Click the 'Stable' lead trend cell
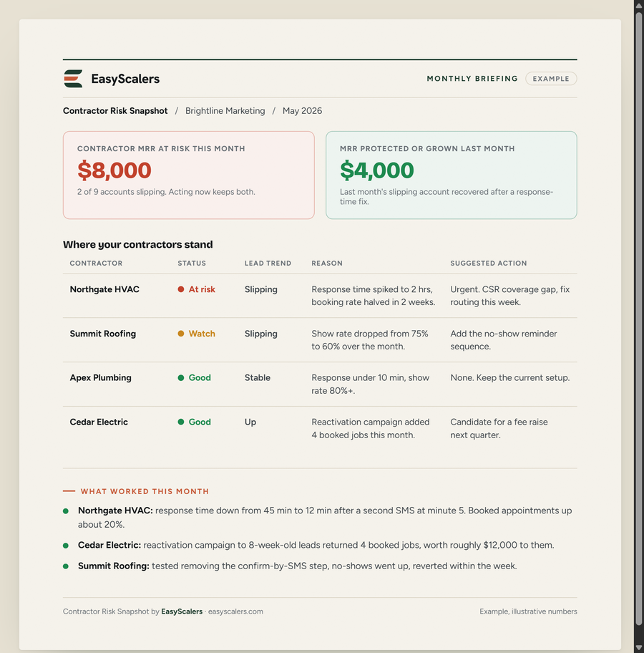644x653 pixels. [258, 378]
